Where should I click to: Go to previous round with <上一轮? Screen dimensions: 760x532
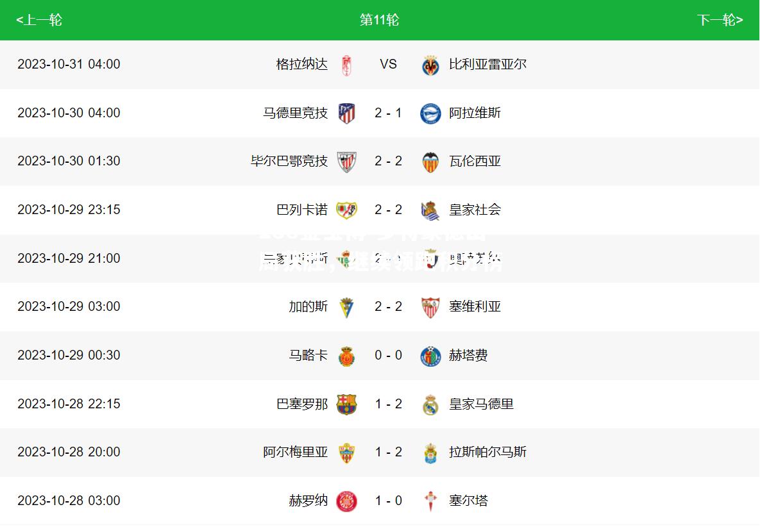[38, 20]
